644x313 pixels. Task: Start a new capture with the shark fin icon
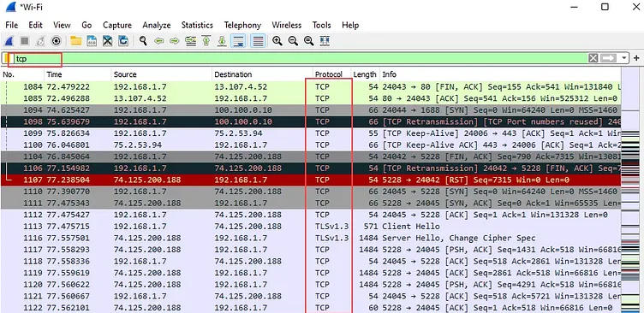(9, 41)
